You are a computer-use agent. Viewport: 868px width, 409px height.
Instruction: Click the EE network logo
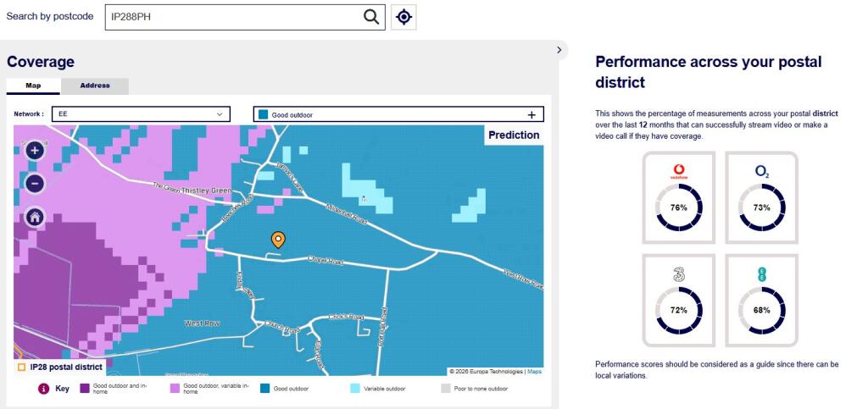(x=762, y=274)
